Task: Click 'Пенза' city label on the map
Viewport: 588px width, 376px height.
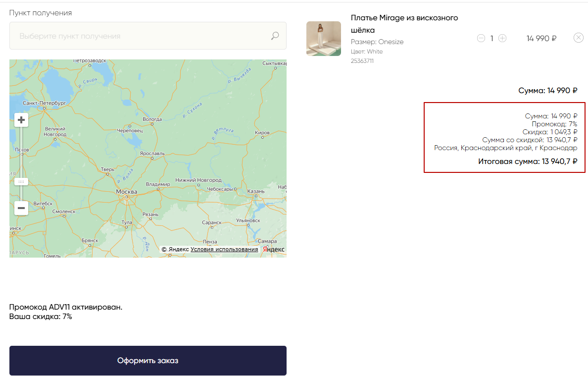Action: [210, 242]
